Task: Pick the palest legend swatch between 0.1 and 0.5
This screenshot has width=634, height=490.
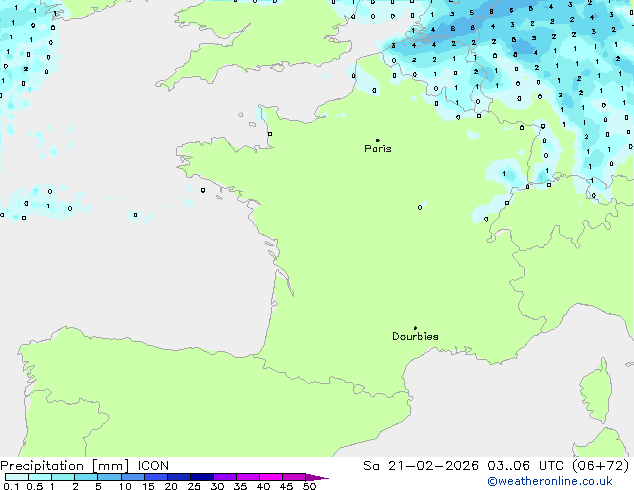Action: tap(17, 477)
